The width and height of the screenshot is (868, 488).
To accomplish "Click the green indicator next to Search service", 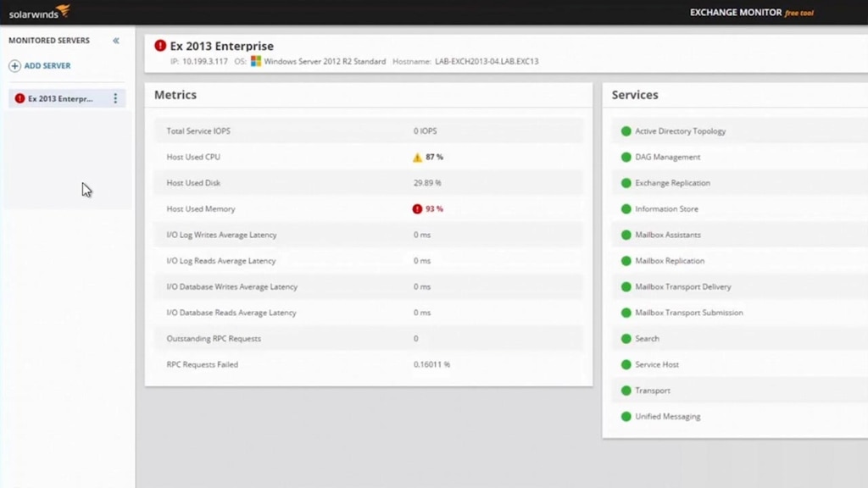I will click(x=625, y=338).
